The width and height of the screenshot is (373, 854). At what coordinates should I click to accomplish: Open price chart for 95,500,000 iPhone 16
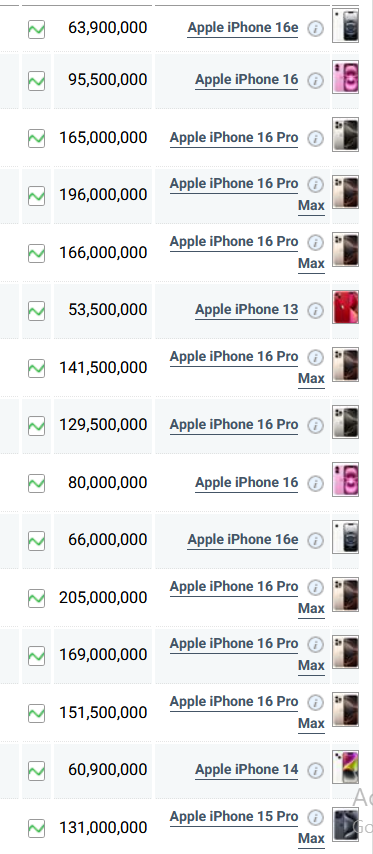pos(36,82)
